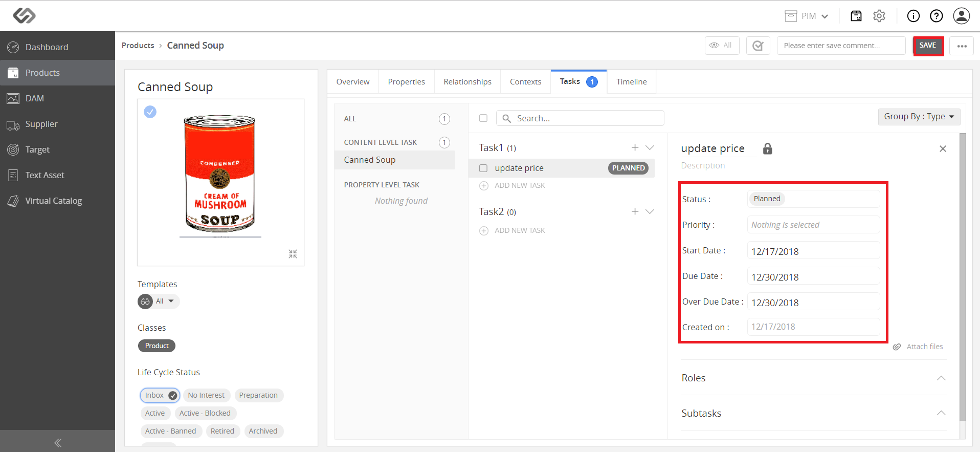Select the Inbox life cycle status

click(x=160, y=395)
